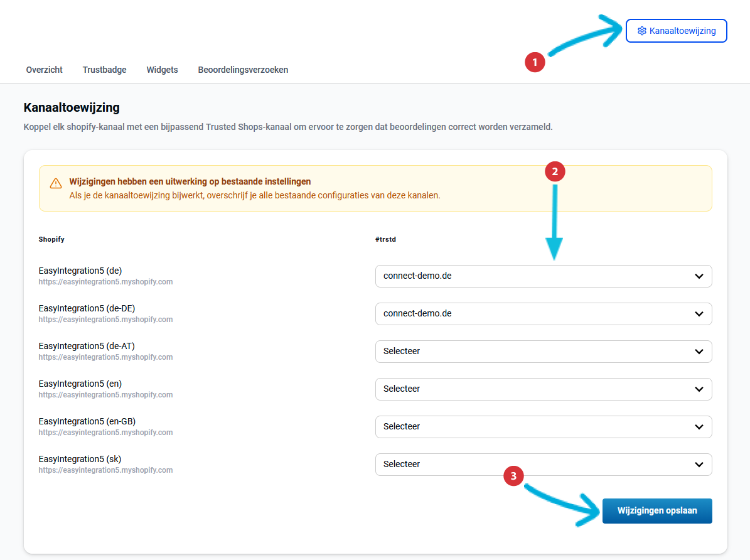Screen dimensions: 750x560
Task: Expand the EasyIntegration5 (de-AT) Selecteer dropdown
Action: coord(543,352)
